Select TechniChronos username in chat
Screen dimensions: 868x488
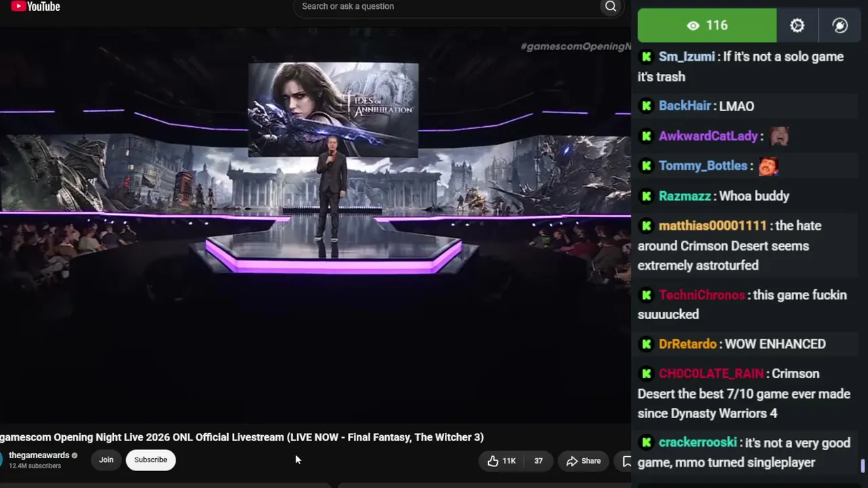coord(702,295)
